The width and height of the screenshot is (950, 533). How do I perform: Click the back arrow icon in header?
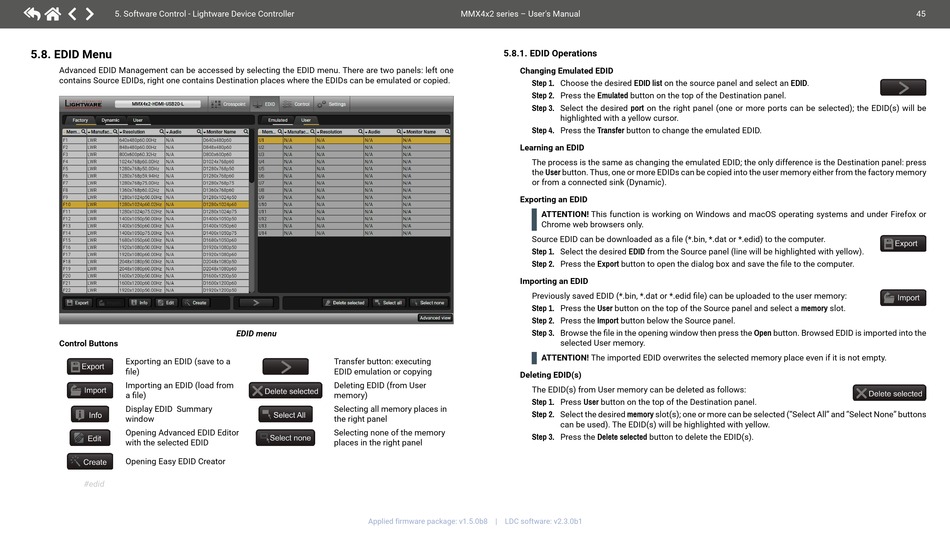coord(32,14)
